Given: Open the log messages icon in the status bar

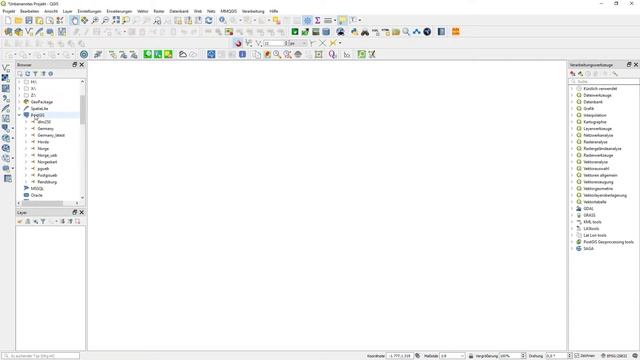Looking at the screenshot, I should 635,356.
